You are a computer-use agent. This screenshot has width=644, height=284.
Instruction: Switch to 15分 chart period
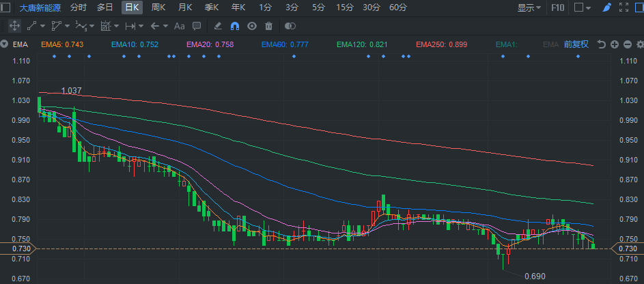coord(345,8)
